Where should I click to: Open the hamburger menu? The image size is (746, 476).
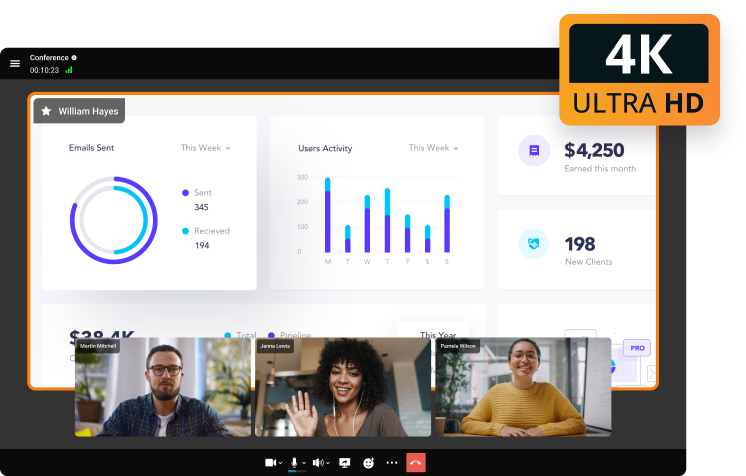click(15, 63)
